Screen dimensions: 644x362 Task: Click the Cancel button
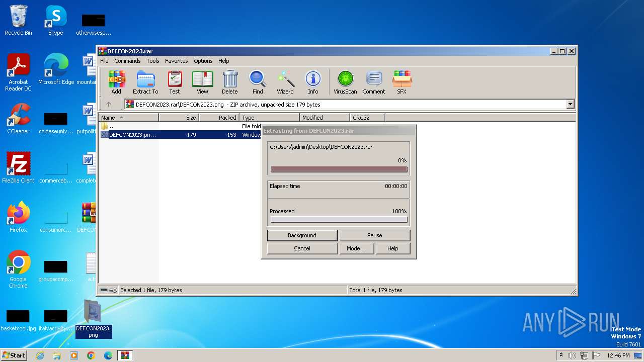pyautogui.click(x=302, y=248)
